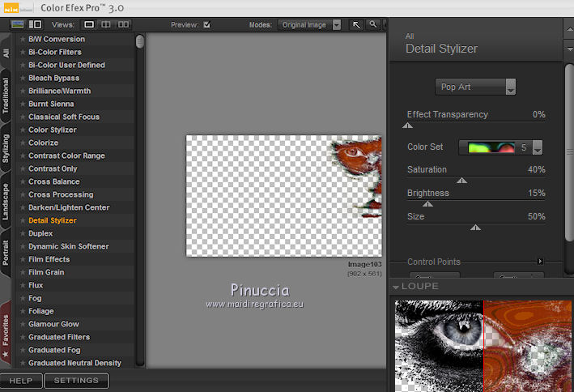Favorite the Glamour Glow filter star
Image resolution: width=574 pixels, height=392 pixels.
[x=23, y=324]
